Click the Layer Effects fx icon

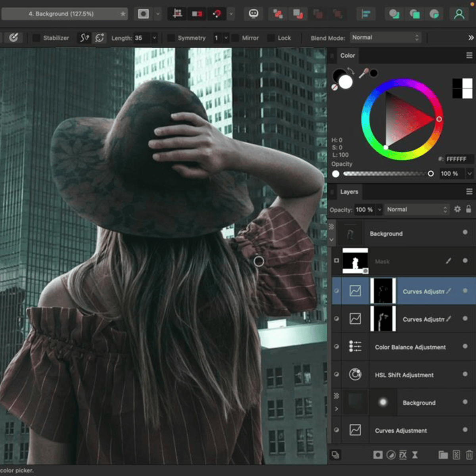pos(403,455)
